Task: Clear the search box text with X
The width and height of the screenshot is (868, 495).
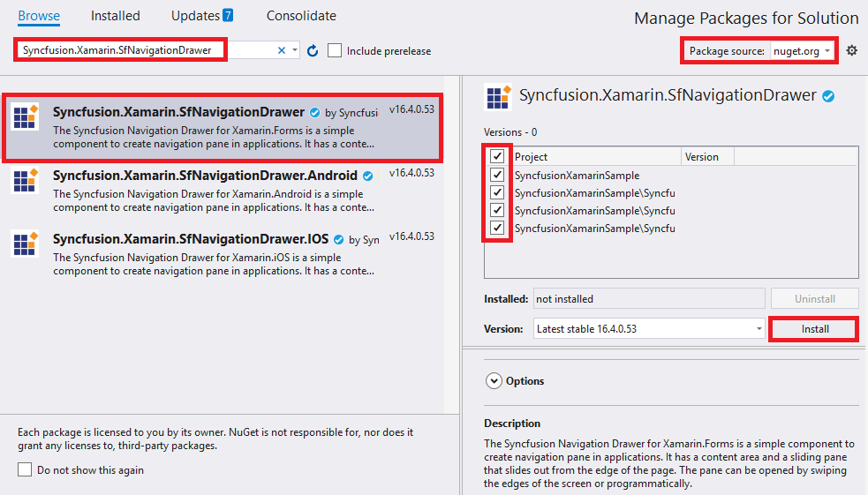Action: click(282, 51)
